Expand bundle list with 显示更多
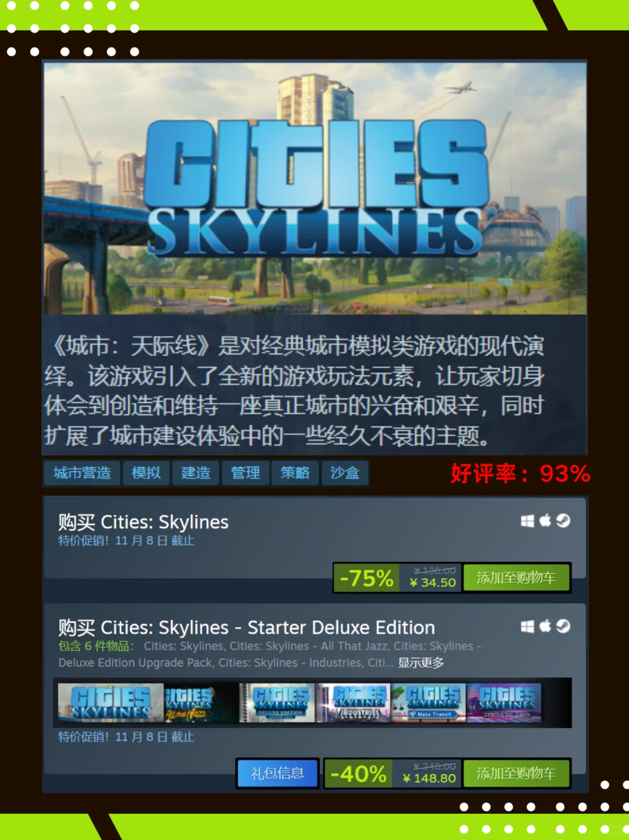 coord(420,662)
